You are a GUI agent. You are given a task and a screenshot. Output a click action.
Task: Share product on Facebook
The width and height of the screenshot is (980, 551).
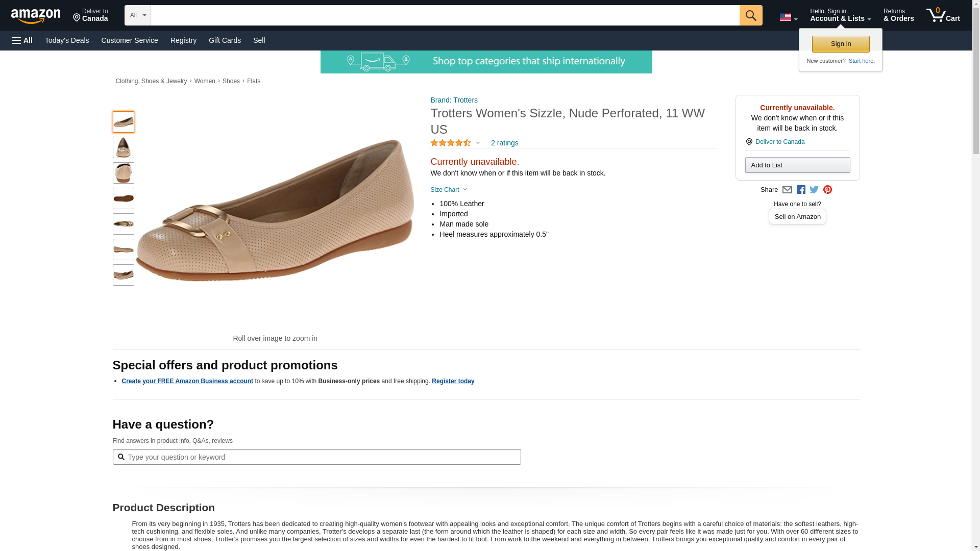[x=801, y=190]
